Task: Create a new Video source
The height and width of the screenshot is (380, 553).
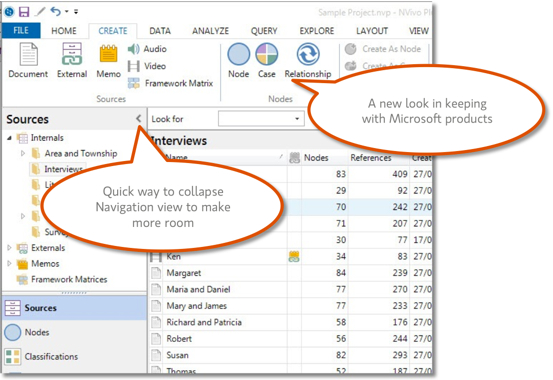Action: click(x=147, y=66)
